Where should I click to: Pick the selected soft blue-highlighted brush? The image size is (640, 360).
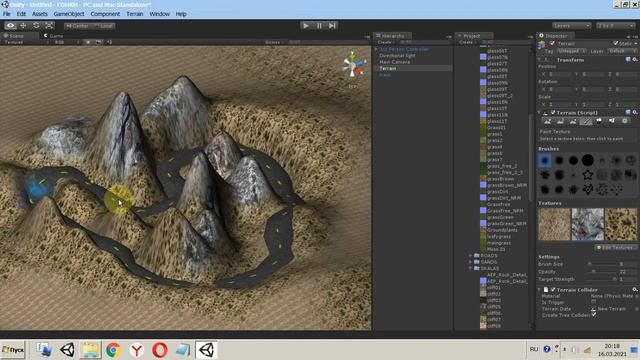click(x=545, y=160)
